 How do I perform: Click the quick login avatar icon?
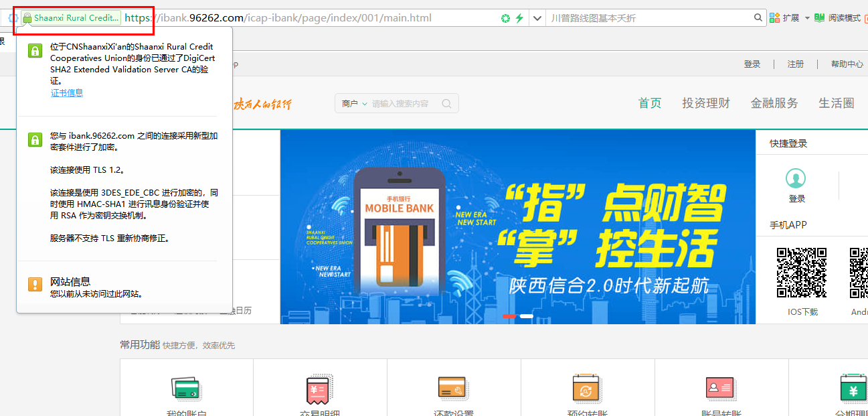(796, 179)
